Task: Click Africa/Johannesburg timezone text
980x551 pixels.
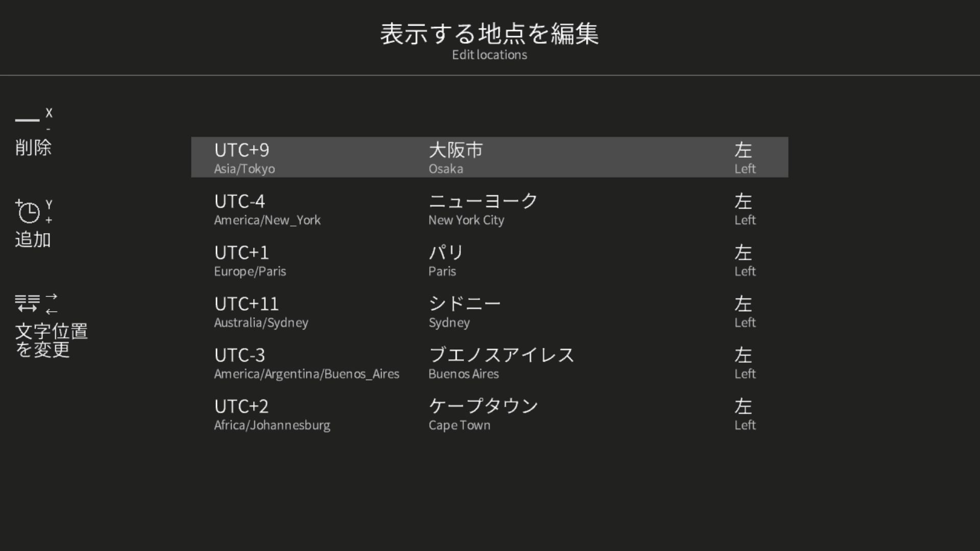Action: [x=272, y=425]
